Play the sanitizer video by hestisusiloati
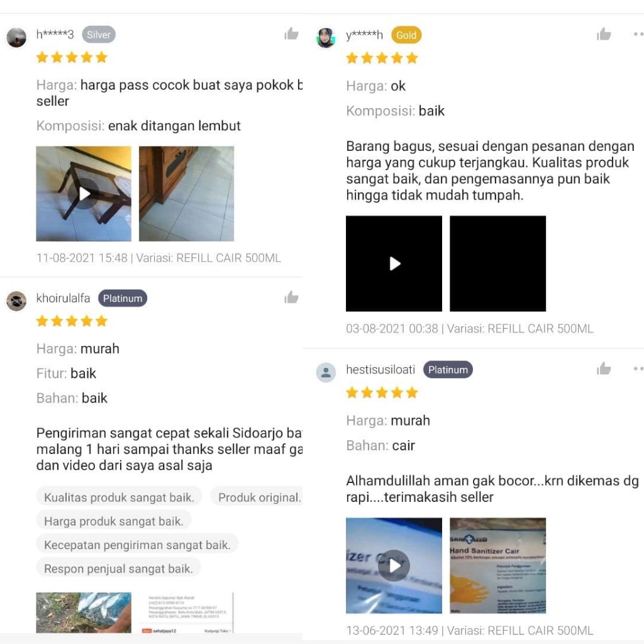The height and width of the screenshot is (644, 644). pyautogui.click(x=394, y=565)
